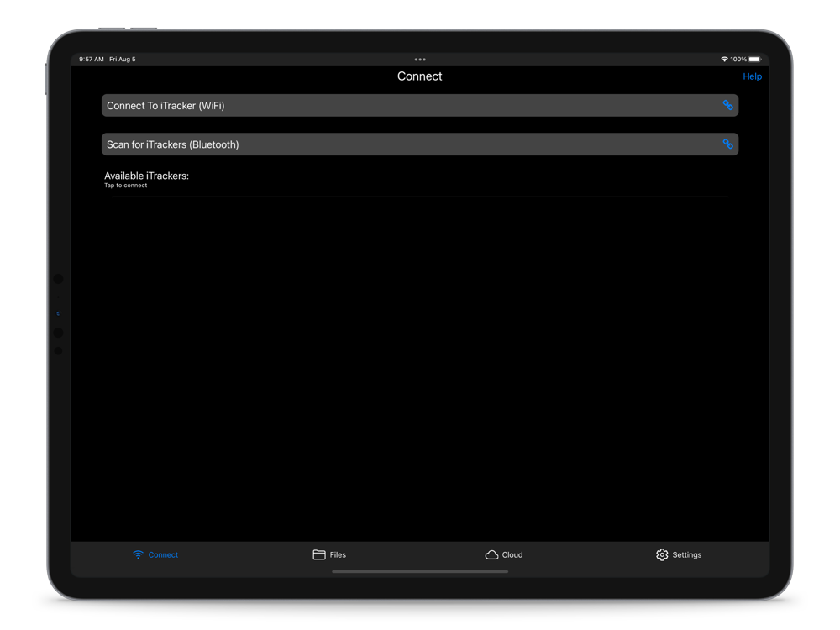Click the 100% battery percentage
Screen dimensions: 840x630
click(738, 59)
